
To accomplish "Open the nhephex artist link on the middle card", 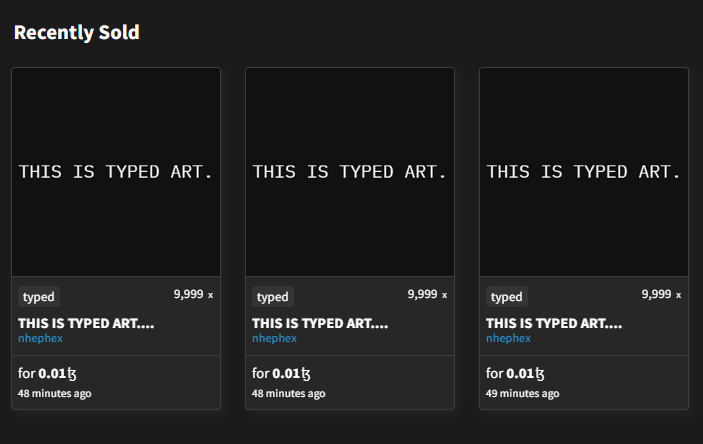I will tap(274, 338).
